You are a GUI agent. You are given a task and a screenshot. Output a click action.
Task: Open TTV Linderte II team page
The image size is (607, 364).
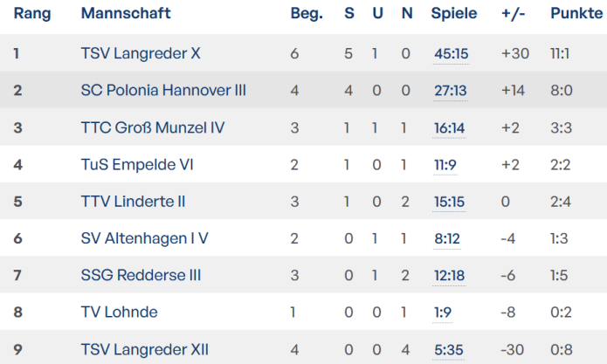point(133,202)
